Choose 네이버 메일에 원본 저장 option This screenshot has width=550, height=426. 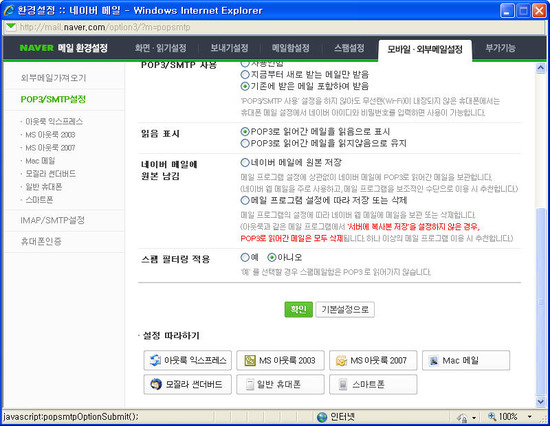245,162
